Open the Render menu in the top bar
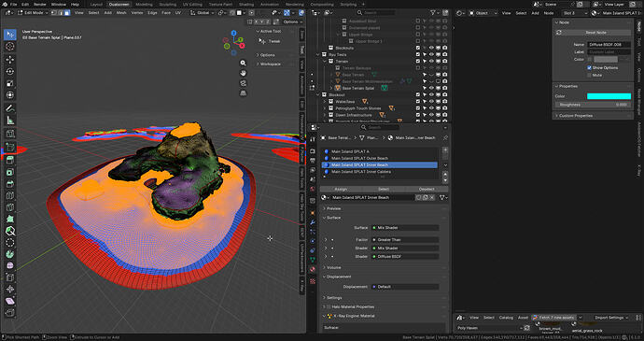Screen dimensions: 644x341 pyautogui.click(x=39, y=4)
